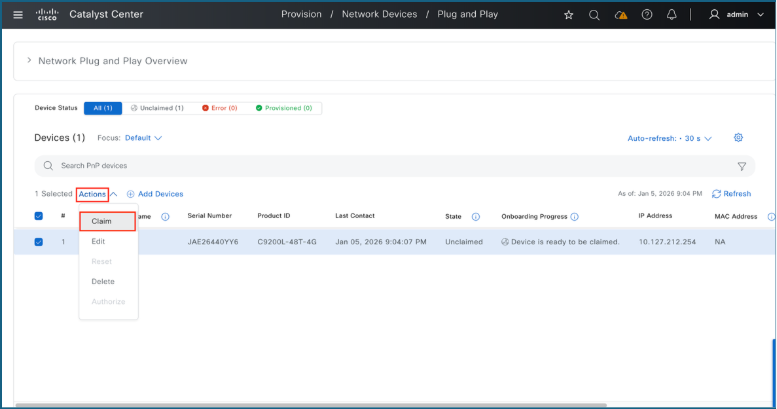View notifications bell icon
This screenshot has height=409, width=777.
click(x=671, y=15)
